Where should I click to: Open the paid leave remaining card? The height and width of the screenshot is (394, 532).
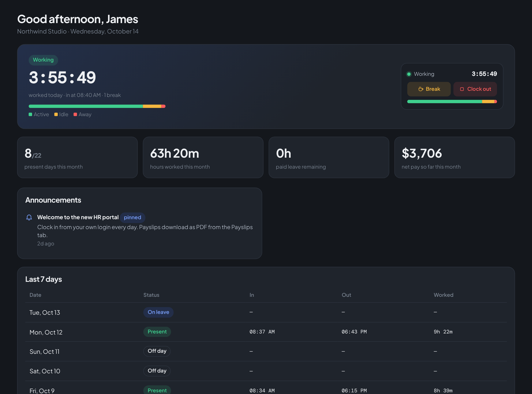329,157
